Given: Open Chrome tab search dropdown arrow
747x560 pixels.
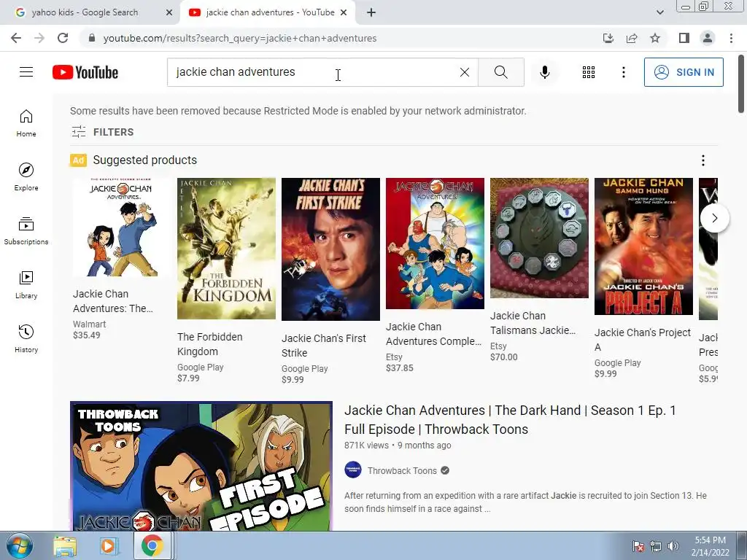Looking at the screenshot, I should pyautogui.click(x=659, y=12).
